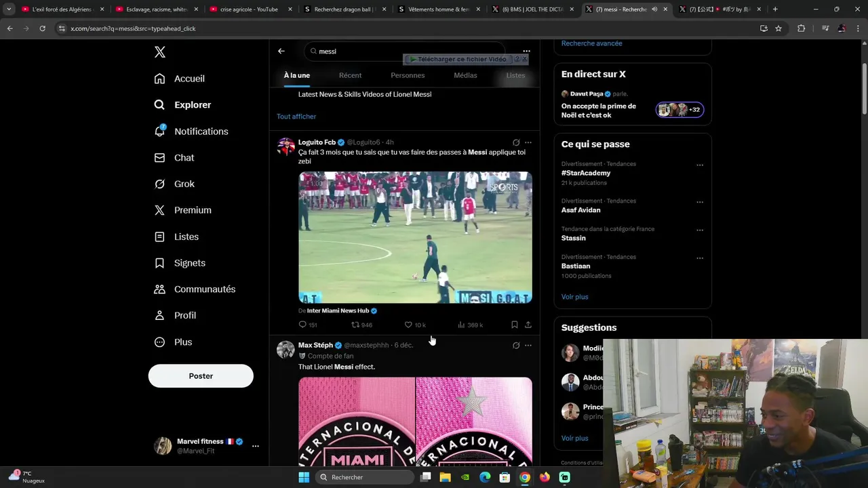Switch to Listes search tab
The image size is (868, 488).
515,75
